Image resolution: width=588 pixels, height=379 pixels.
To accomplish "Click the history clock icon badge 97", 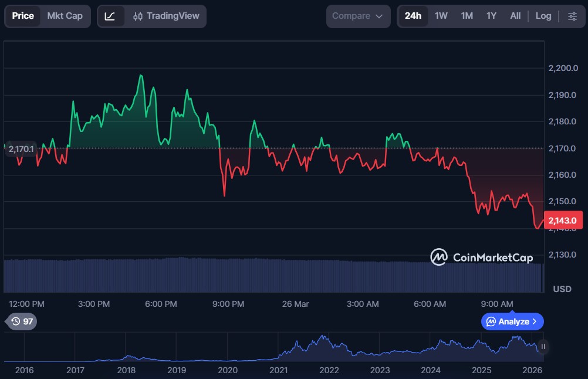I will [22, 322].
